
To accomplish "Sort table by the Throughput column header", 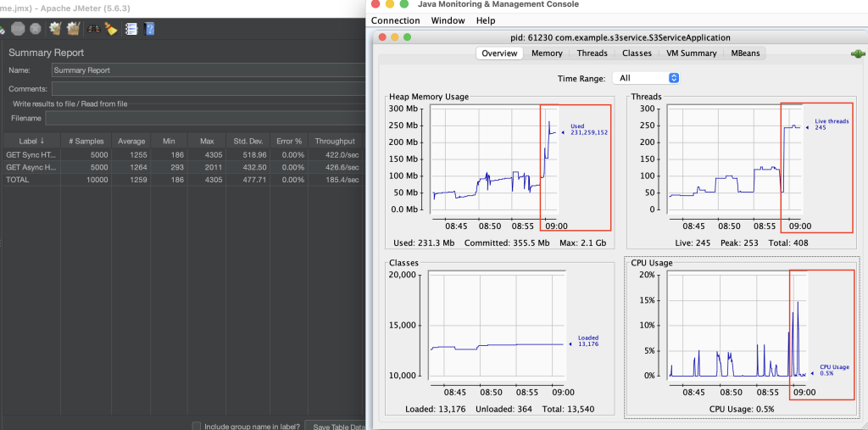I will (335, 142).
